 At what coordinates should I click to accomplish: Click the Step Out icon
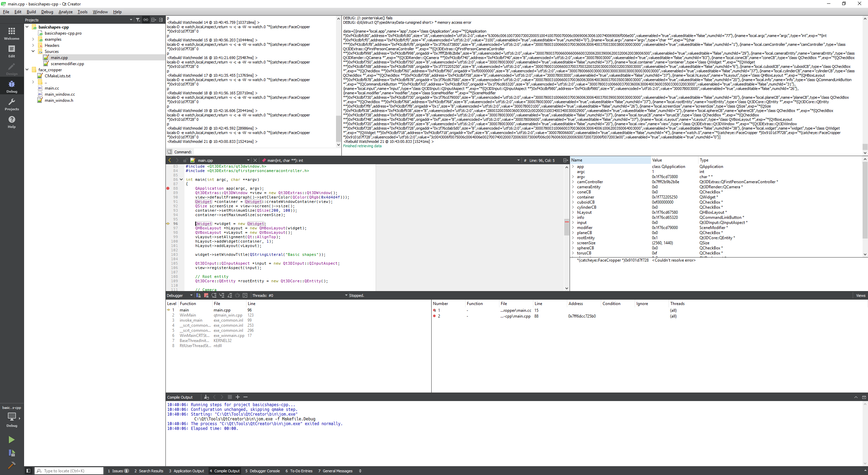[230, 296]
